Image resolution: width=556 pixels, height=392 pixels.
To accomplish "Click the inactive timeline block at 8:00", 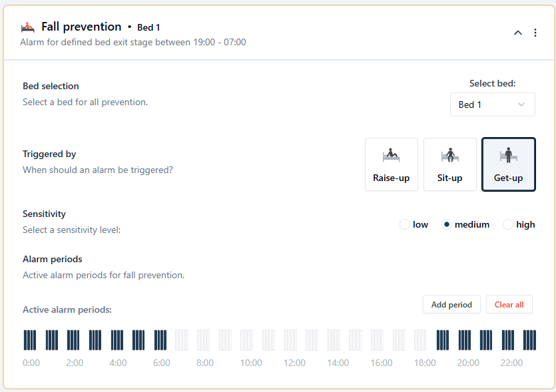I will tap(204, 340).
